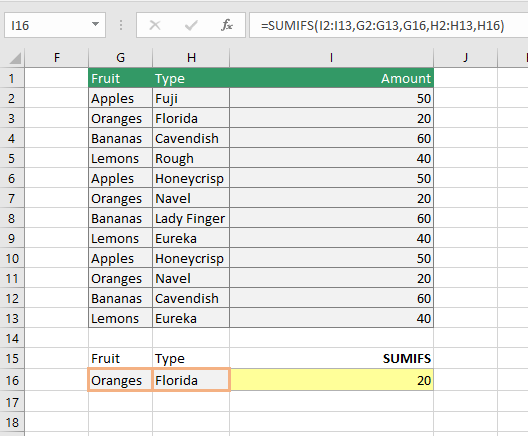
Task: Expand the Name Box dropdown arrow
Action: pyautogui.click(x=95, y=24)
